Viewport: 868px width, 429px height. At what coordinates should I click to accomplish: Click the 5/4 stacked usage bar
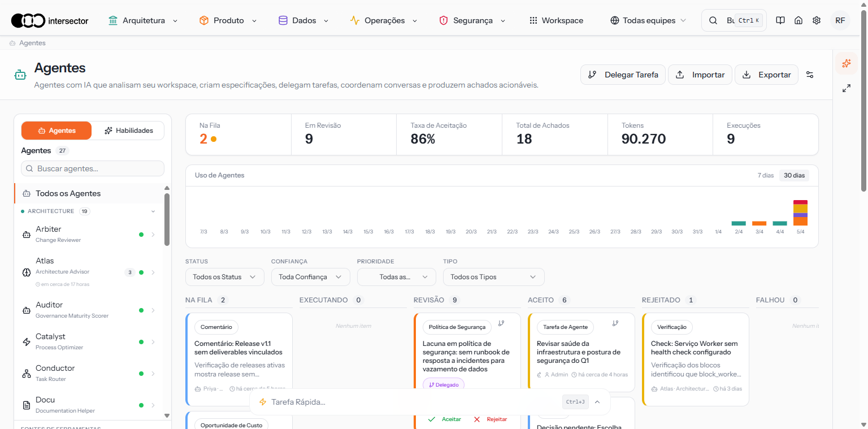[800, 213]
